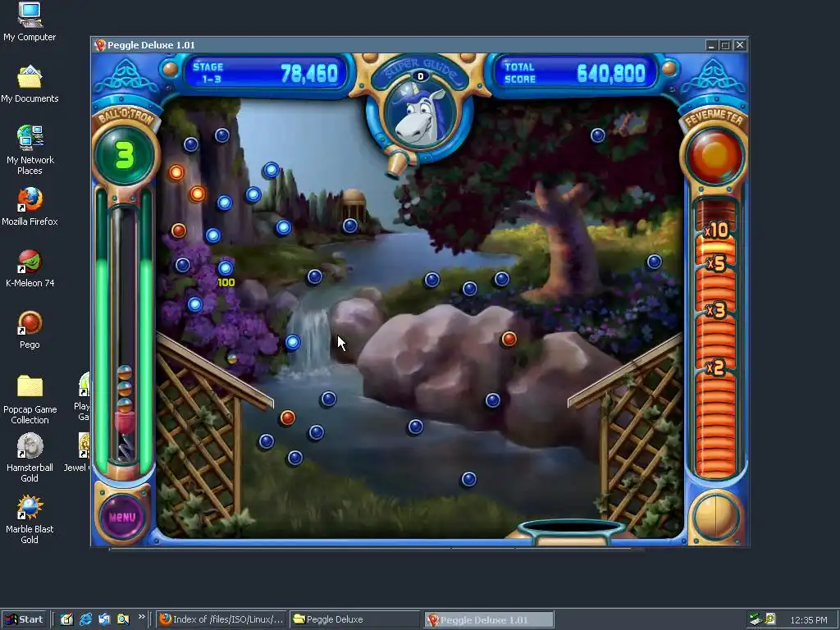Click the gold orb below the fever meter
This screenshot has height=630, width=840.
pos(714,518)
